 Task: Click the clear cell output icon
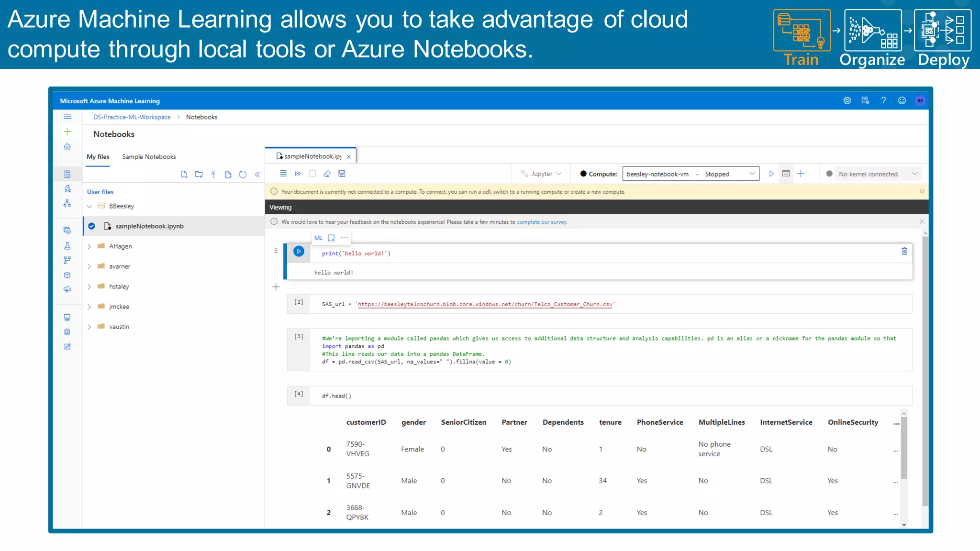click(x=331, y=238)
